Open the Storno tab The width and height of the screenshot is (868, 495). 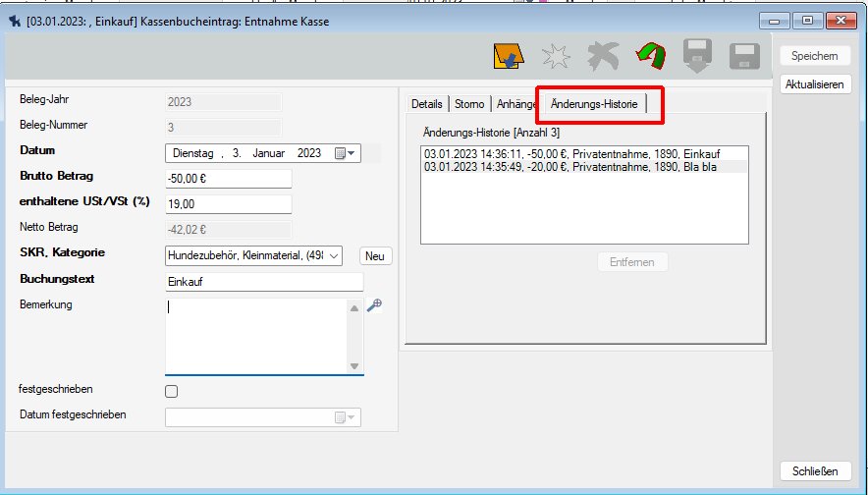tap(469, 104)
